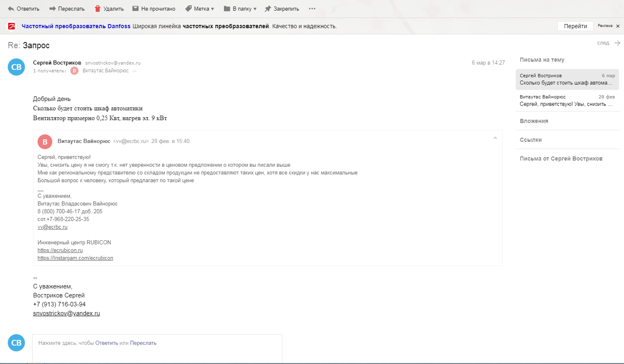Image resolution: width=624 pixels, height=364 pixels.
Task: Expand the Ссылки section
Action: pos(530,140)
